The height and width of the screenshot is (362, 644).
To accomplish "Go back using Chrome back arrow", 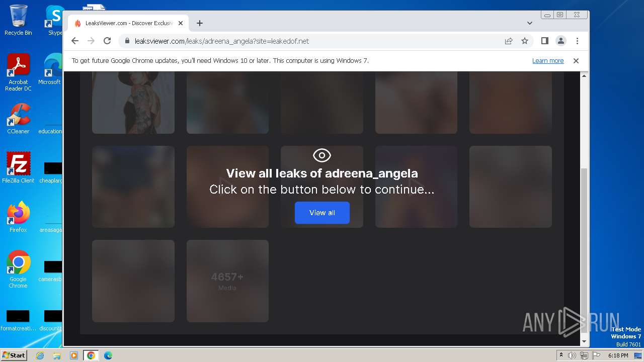I will 75,41.
